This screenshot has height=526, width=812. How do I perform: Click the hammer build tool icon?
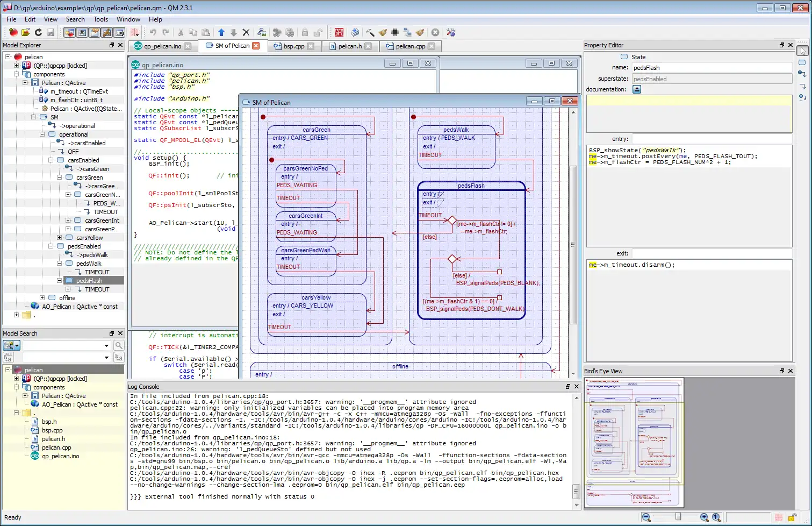(x=370, y=33)
